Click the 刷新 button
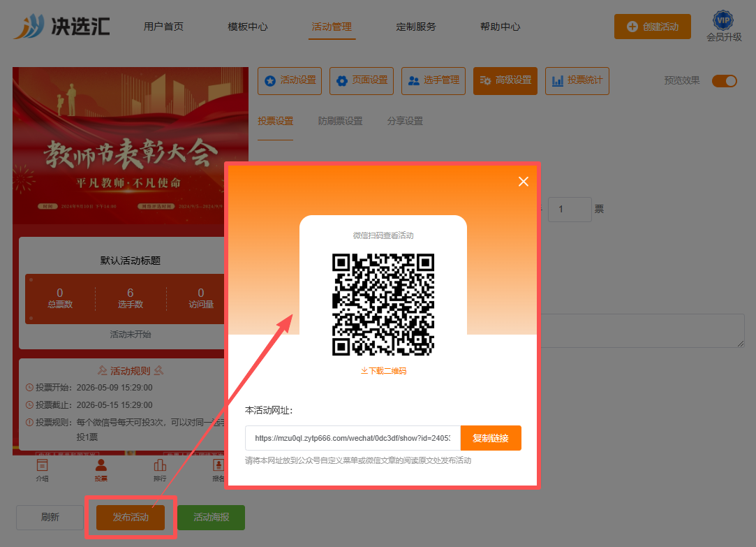The width and height of the screenshot is (756, 547). tap(50, 517)
